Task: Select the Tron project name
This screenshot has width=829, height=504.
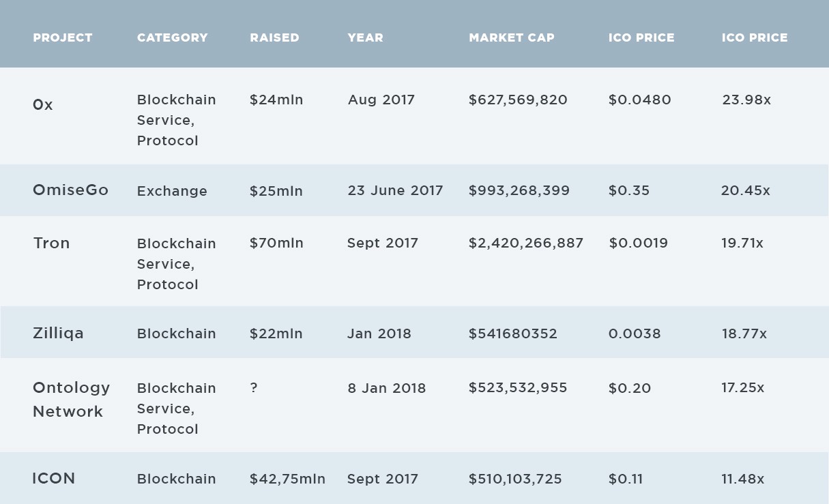Action: pos(51,243)
